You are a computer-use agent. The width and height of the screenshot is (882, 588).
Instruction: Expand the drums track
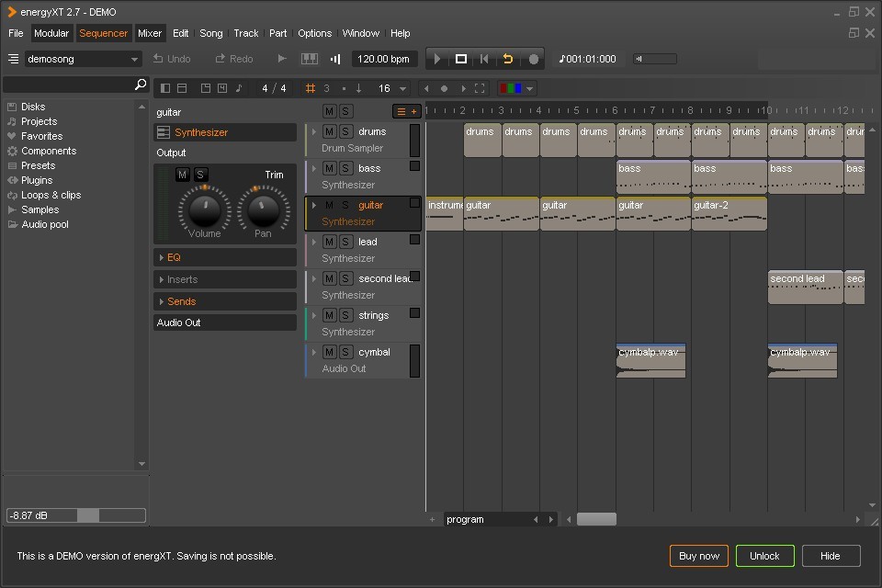point(314,131)
